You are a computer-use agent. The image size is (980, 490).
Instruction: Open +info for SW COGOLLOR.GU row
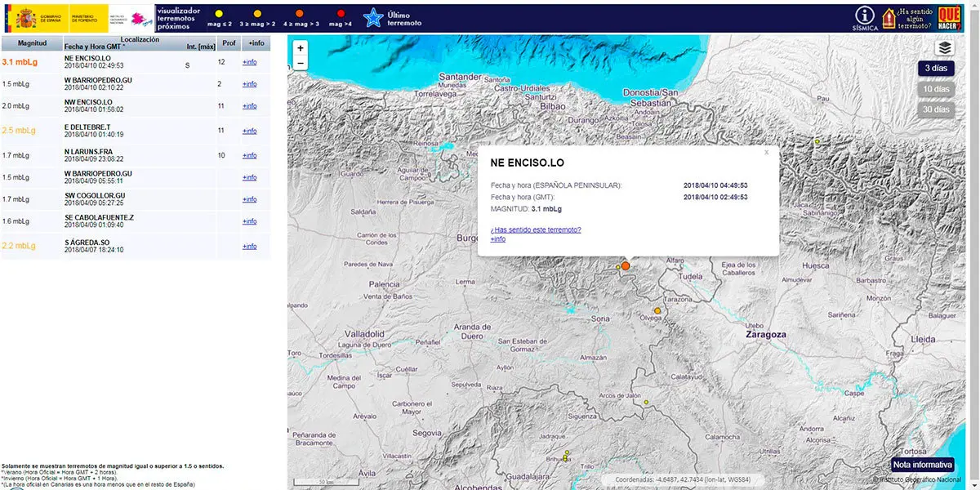250,200
